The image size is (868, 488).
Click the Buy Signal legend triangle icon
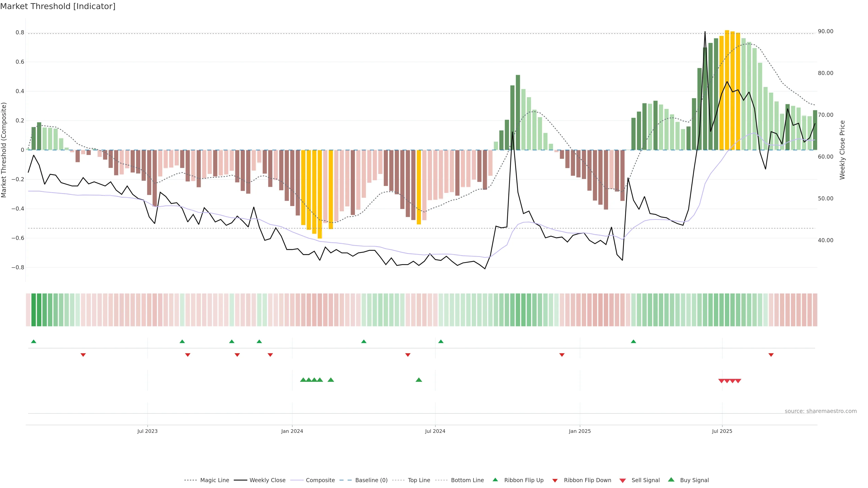pos(671,480)
